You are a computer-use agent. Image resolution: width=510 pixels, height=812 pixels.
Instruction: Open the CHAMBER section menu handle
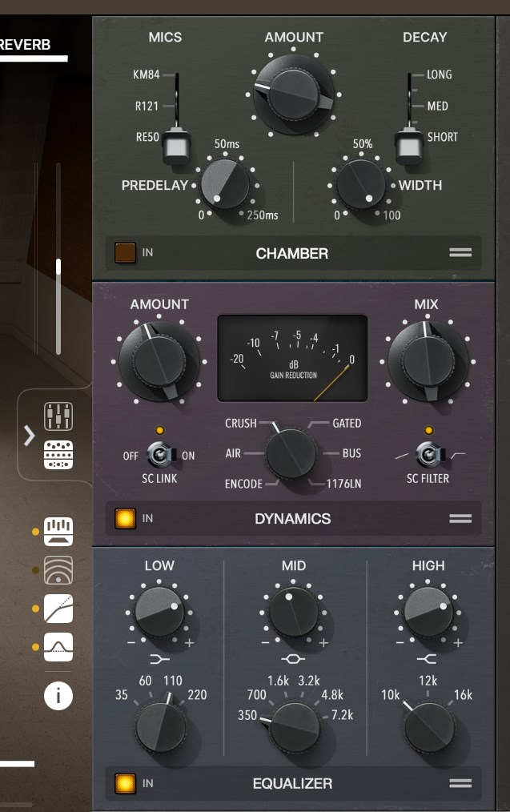460,253
